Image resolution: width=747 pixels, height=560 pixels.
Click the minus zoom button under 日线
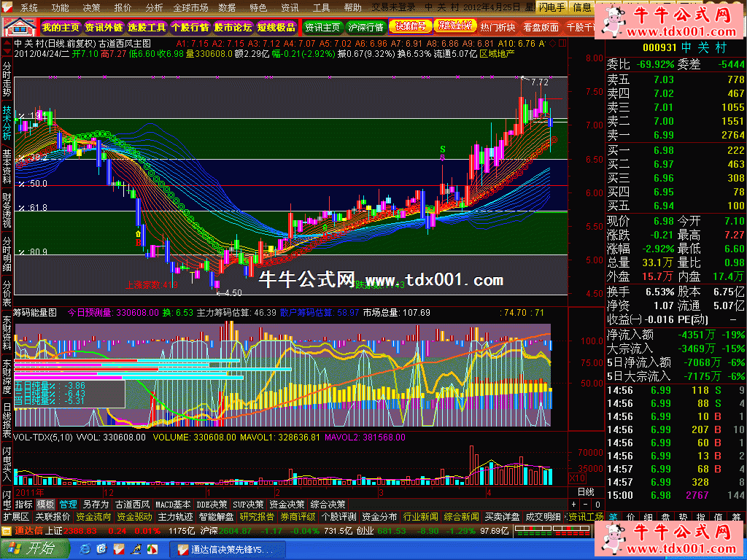pos(587,505)
